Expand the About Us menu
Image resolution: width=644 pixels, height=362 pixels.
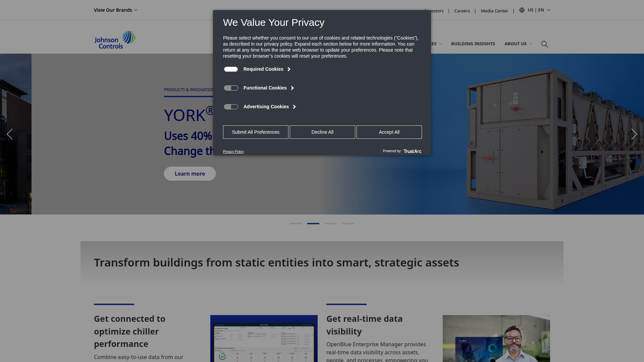[518, 44]
